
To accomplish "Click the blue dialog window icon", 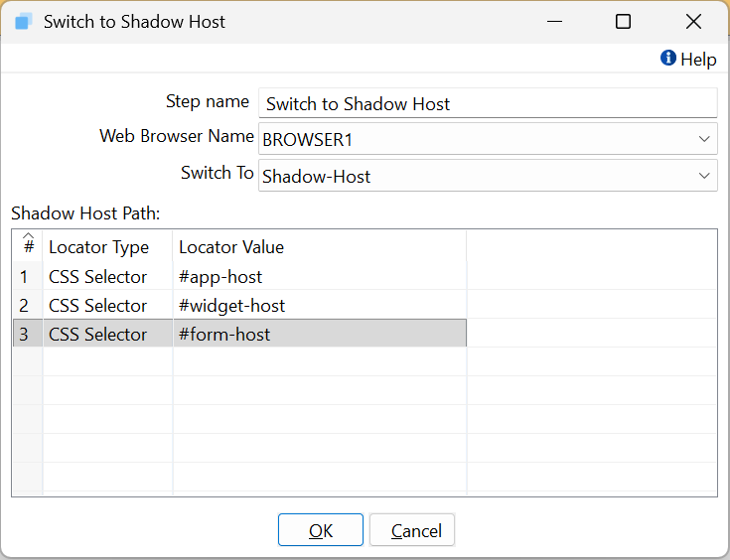I will (x=23, y=22).
